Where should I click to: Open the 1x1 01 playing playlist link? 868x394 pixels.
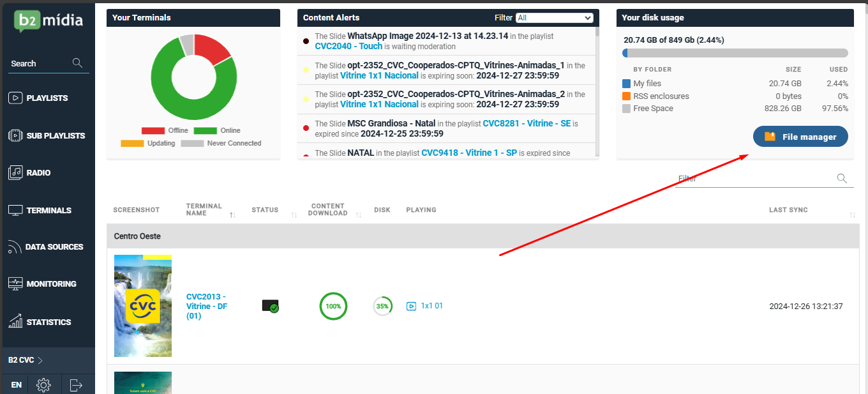coord(431,306)
